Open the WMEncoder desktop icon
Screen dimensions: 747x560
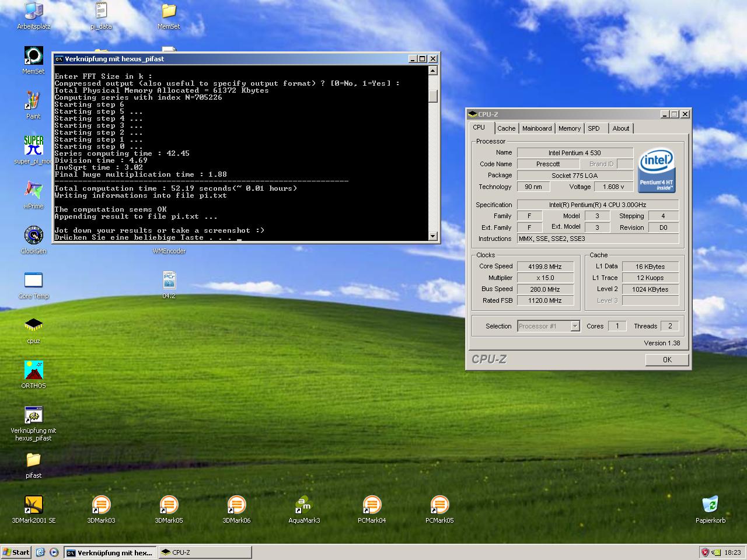pyautogui.click(x=169, y=251)
